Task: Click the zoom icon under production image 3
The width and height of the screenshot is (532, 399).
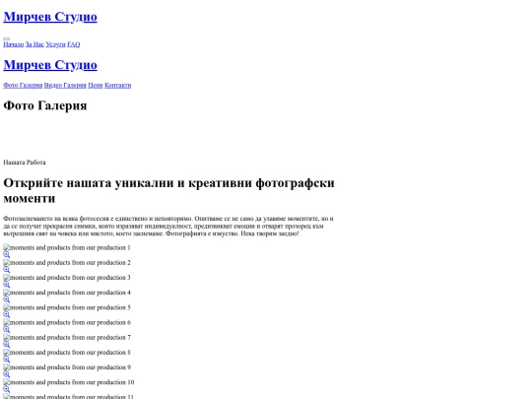Action: pos(7,285)
